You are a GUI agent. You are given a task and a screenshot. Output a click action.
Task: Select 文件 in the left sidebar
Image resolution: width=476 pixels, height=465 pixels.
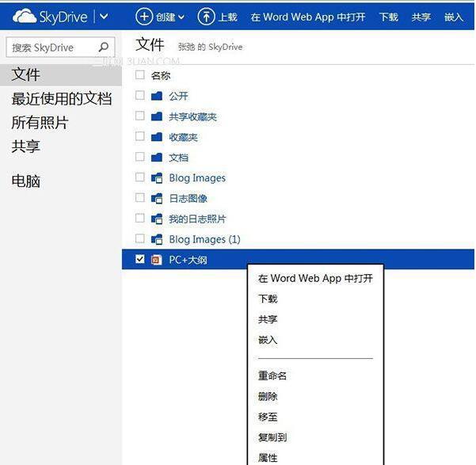pyautogui.click(x=61, y=74)
